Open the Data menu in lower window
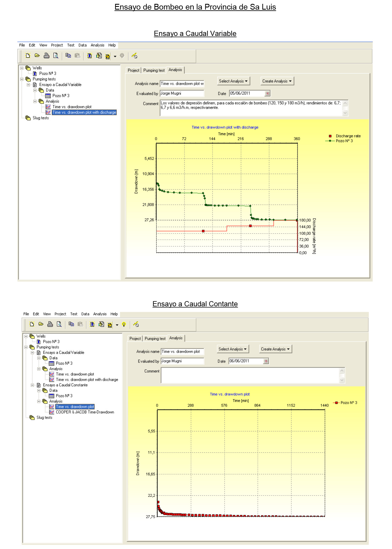Screen dimensions: 392x549 tap(85, 314)
